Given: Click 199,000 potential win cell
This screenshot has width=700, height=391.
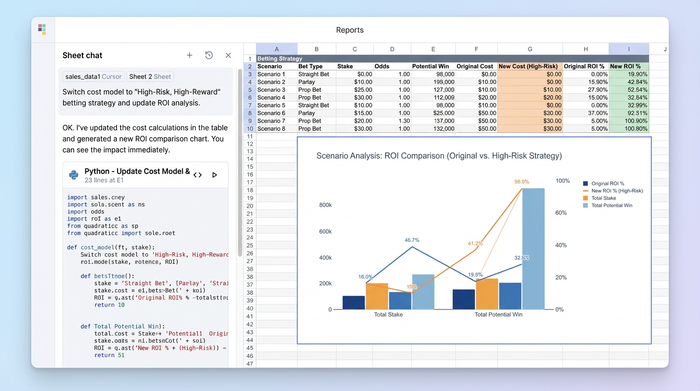Looking at the screenshot, I should pyautogui.click(x=433, y=82).
